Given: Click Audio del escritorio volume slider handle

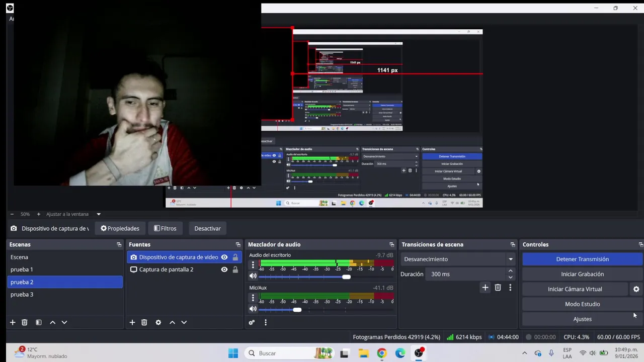Looking at the screenshot, I should 346,277.
